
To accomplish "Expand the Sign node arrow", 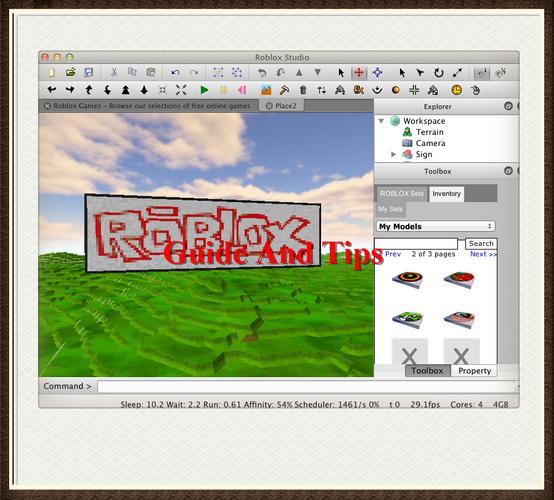I will tap(393, 154).
